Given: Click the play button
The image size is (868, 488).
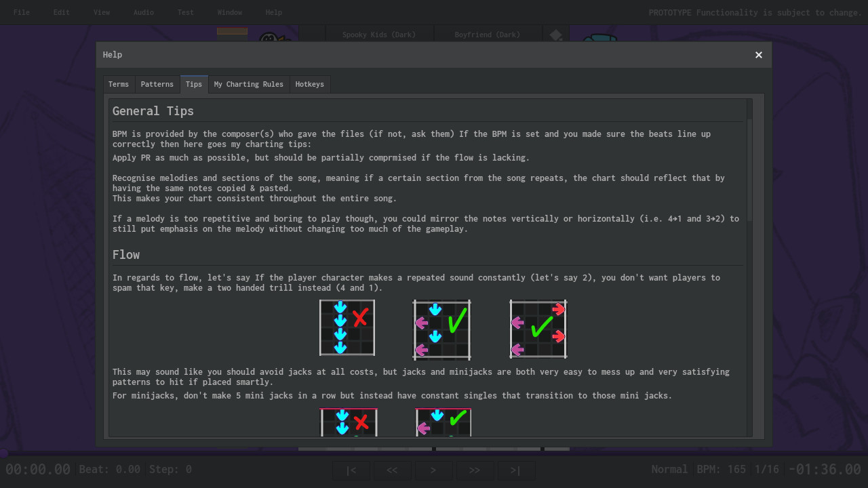Looking at the screenshot, I should 433,470.
